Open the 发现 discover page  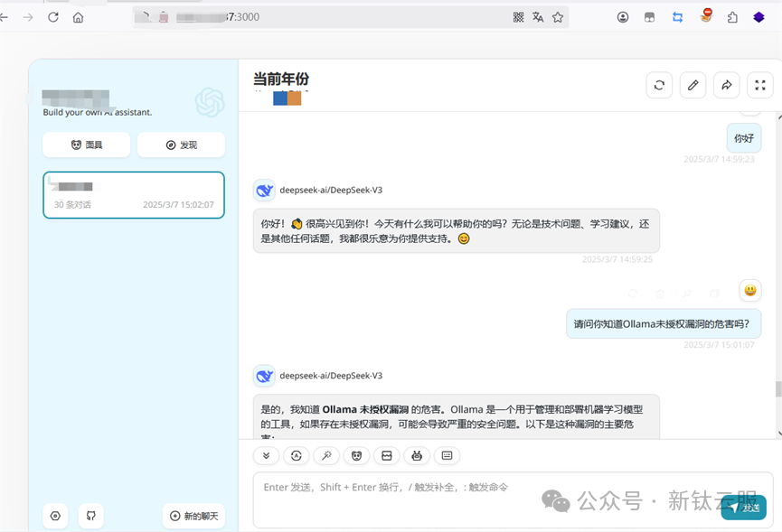coord(181,145)
